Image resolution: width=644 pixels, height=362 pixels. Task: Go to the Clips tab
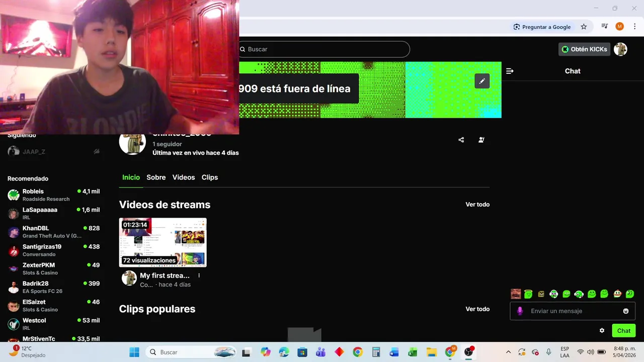point(210,177)
